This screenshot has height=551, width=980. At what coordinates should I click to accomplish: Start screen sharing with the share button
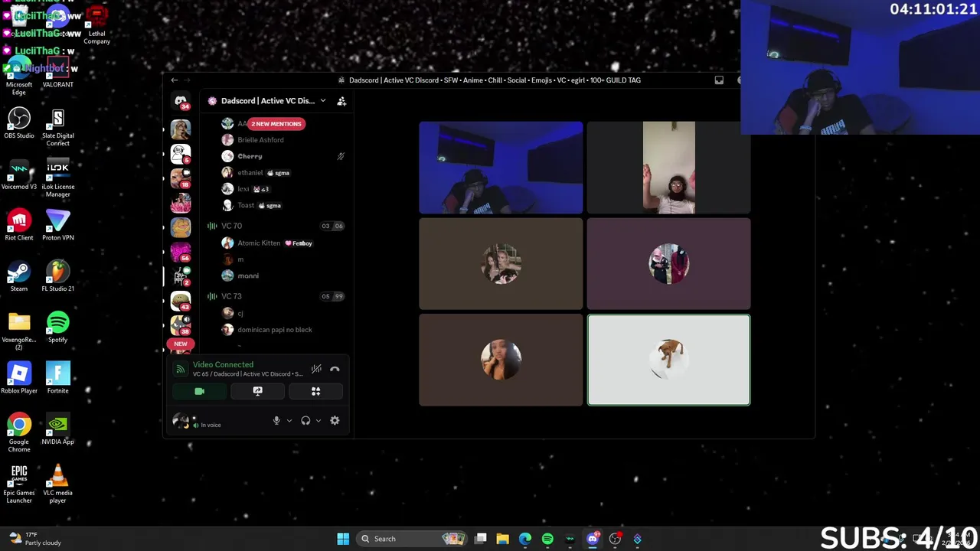pyautogui.click(x=257, y=391)
